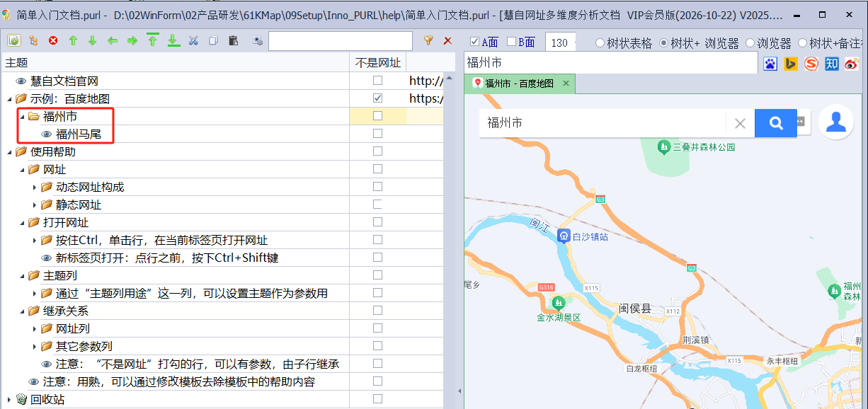This screenshot has width=868, height=409.
Task: Click the move-to-top green arrow icon
Action: tap(152, 40)
